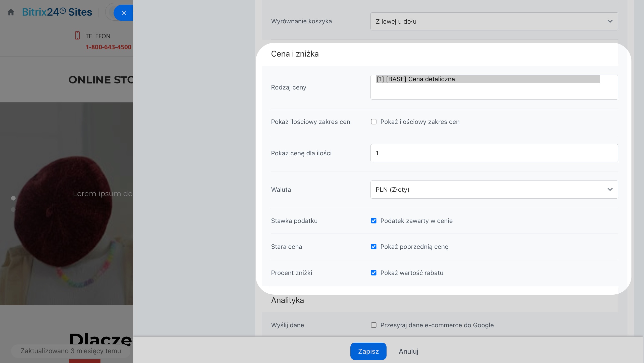The height and width of the screenshot is (363, 644).
Task: Click the phone number 1-800-643-4500 link
Action: tap(109, 47)
